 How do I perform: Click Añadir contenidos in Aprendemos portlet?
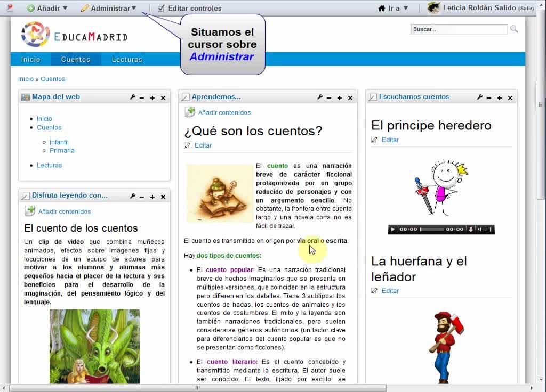(224, 113)
